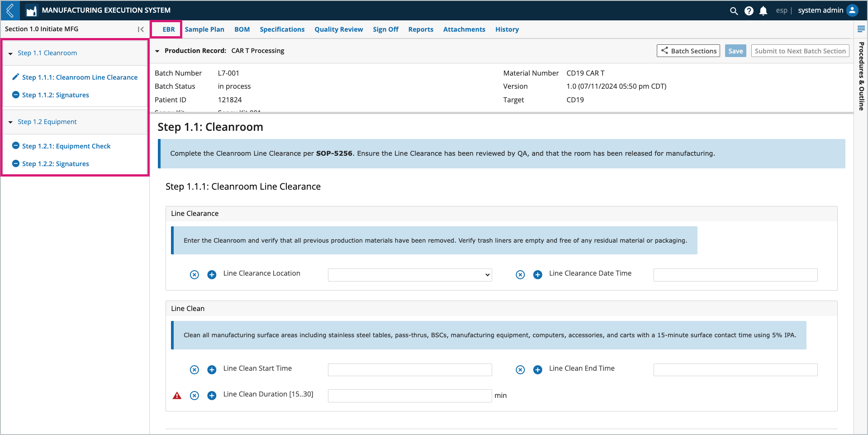Click the Line Clean End Time field

(735, 370)
